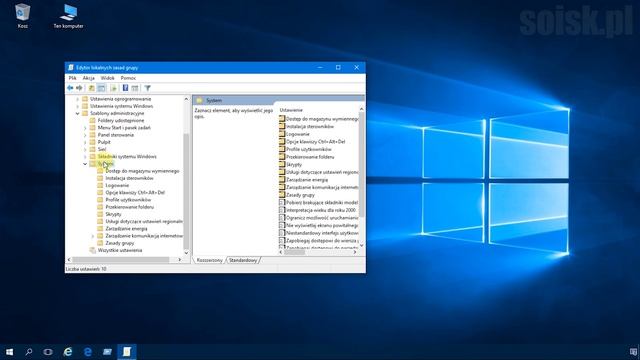Screen dimensions: 640x360
Task: Open the Ten komputer desktop icon
Action: [68, 16]
